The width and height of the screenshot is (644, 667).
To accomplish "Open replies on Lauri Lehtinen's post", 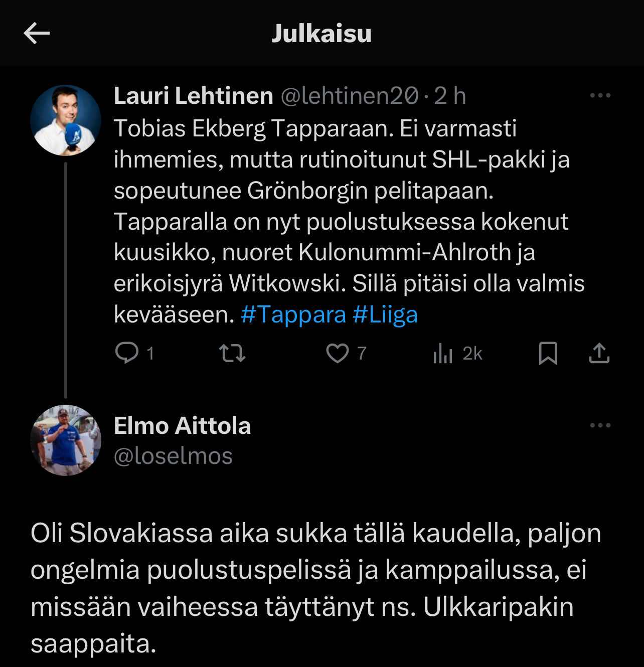I will [127, 353].
